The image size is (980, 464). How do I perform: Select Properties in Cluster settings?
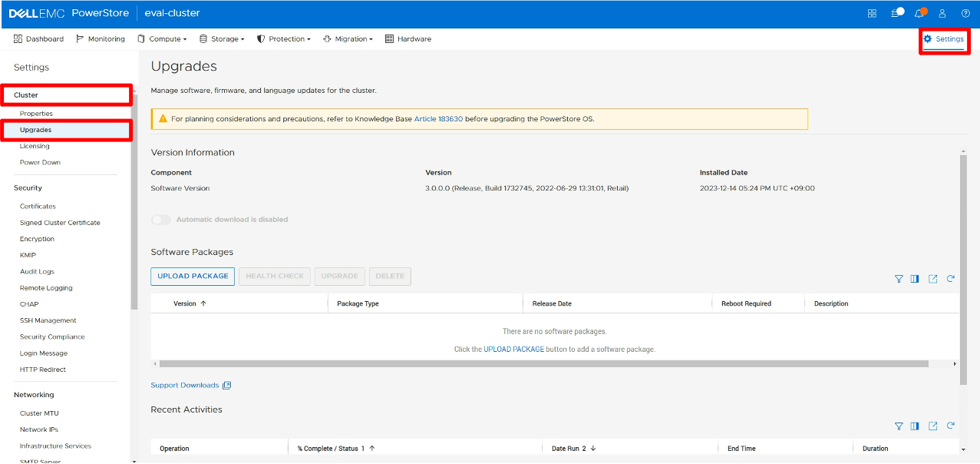click(36, 114)
